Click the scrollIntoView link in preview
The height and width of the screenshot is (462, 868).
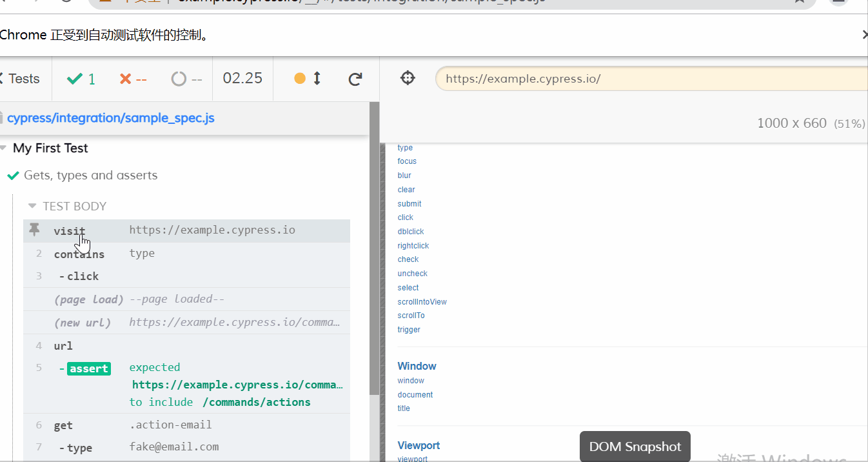pos(422,302)
